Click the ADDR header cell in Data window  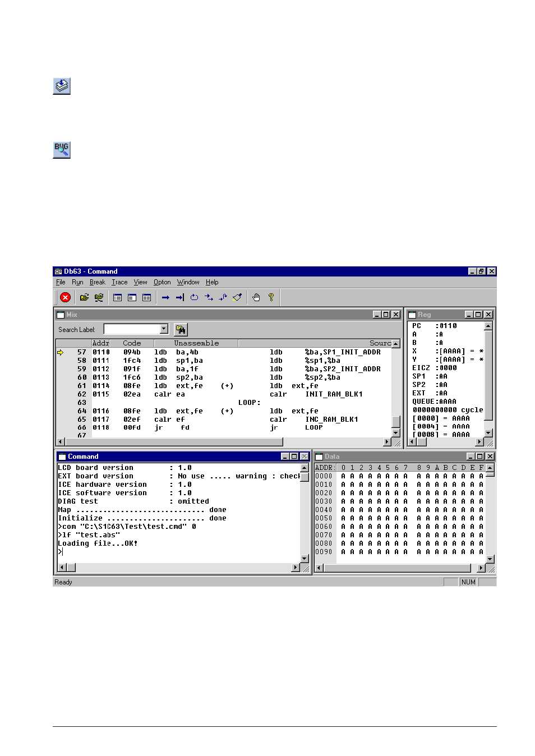325,468
